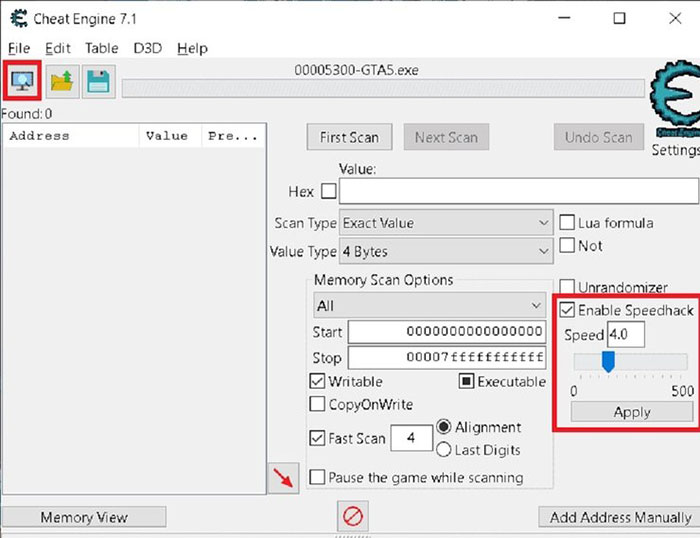Check Pause the game while scanning

pyautogui.click(x=317, y=477)
